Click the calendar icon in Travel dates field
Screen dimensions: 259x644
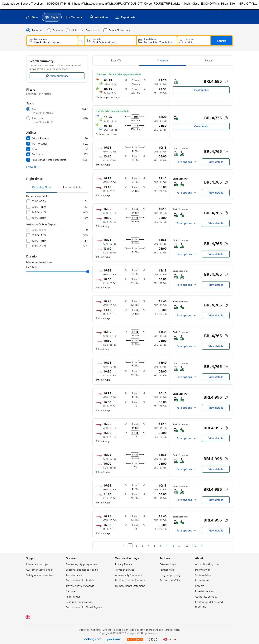coord(140,41)
